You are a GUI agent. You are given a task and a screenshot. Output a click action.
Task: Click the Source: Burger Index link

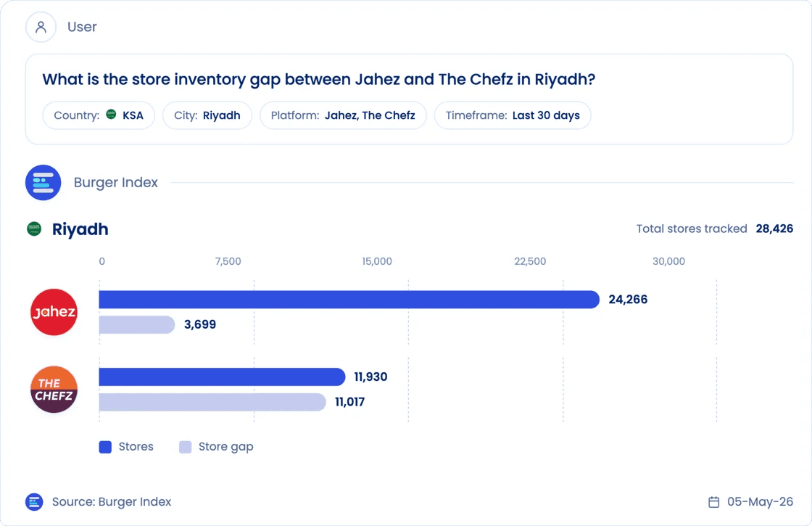[x=112, y=501]
